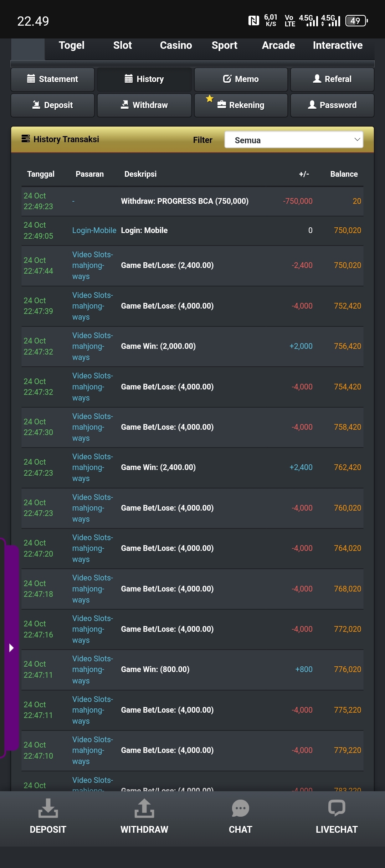Tap the Rekening briefcase icon
The width and height of the screenshot is (385, 868).
tap(222, 105)
